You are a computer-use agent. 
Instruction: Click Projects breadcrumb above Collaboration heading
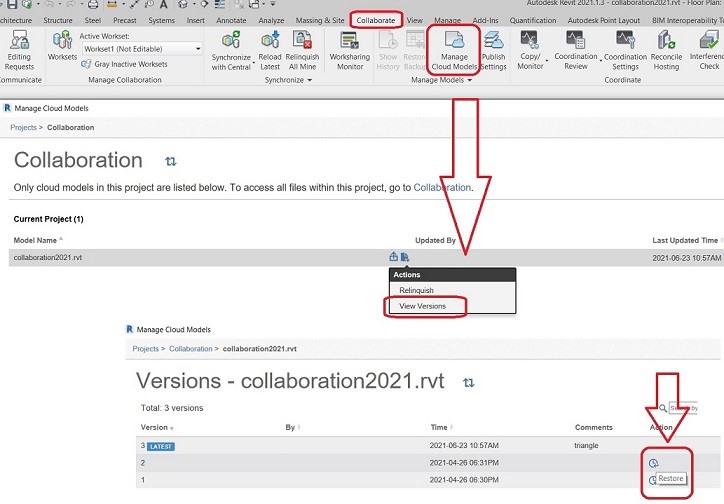(23, 127)
